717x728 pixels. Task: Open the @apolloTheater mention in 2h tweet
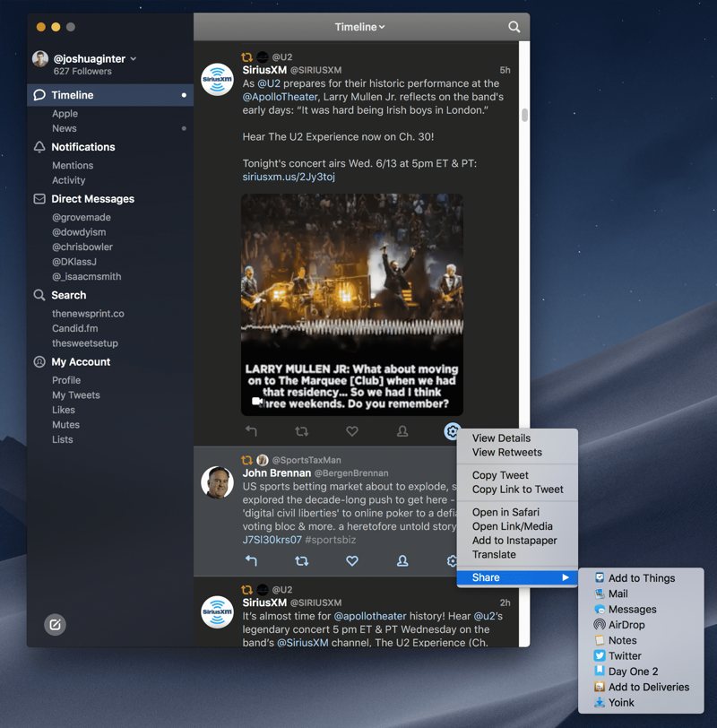pyautogui.click(x=370, y=616)
